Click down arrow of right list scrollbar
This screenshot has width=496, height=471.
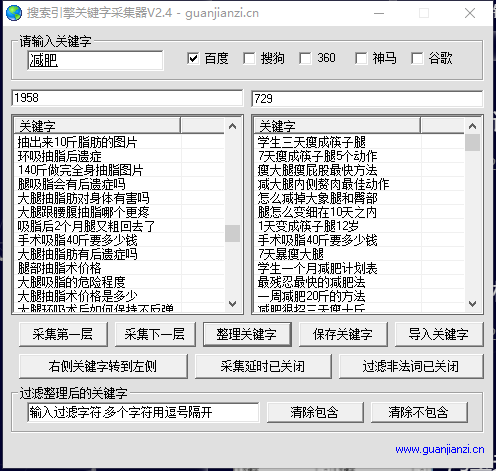[x=472, y=304]
